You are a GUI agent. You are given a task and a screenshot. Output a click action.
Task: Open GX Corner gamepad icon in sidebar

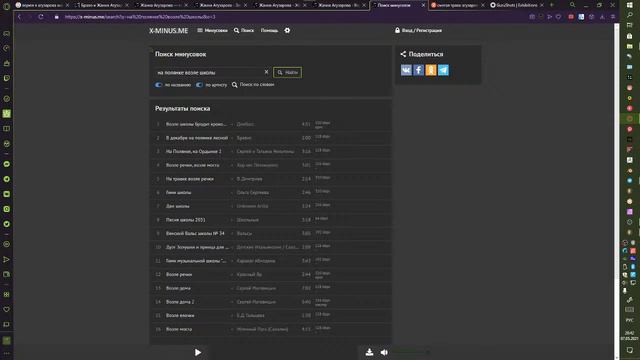pos(7,33)
